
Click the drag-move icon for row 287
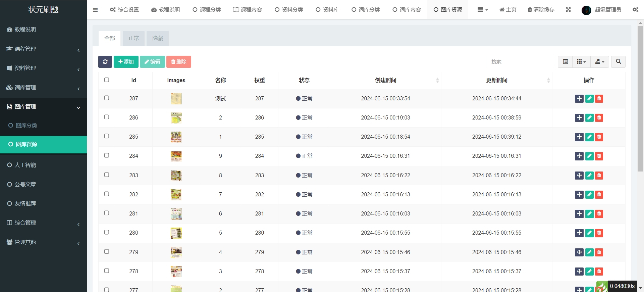(x=579, y=99)
